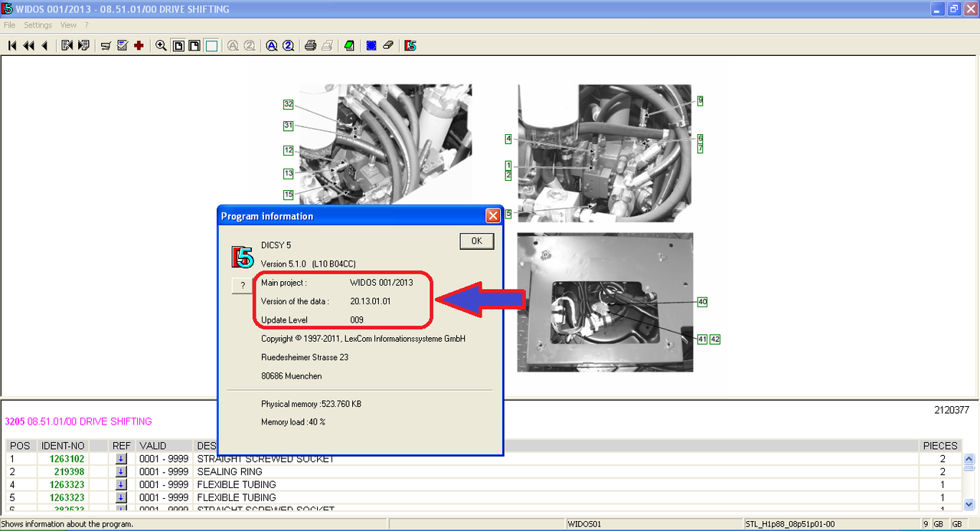Open the Settings menu
The height and width of the screenshot is (531, 980).
tap(38, 25)
